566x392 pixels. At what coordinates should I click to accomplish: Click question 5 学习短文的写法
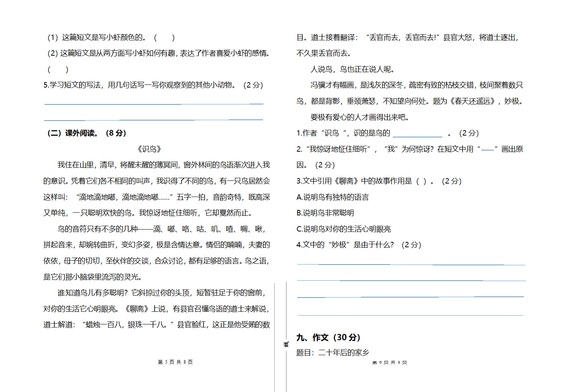click(x=153, y=85)
